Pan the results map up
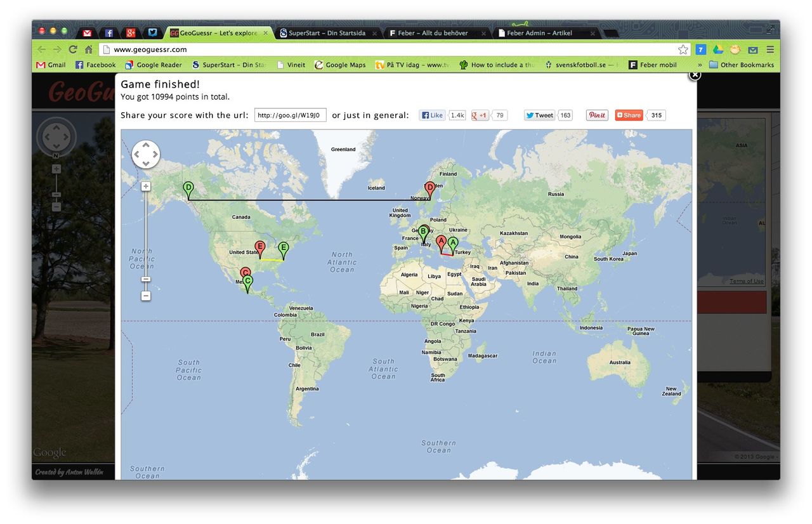The height and width of the screenshot is (524, 812). pos(146,146)
